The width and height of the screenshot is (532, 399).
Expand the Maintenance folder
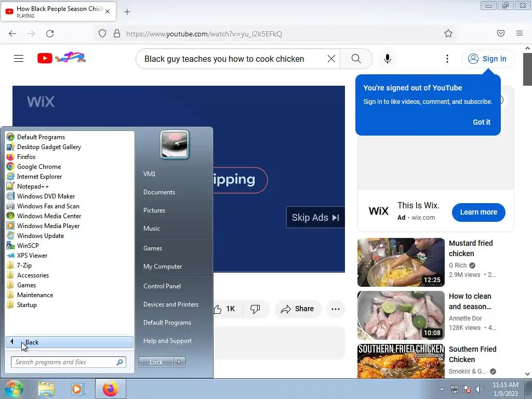click(35, 295)
